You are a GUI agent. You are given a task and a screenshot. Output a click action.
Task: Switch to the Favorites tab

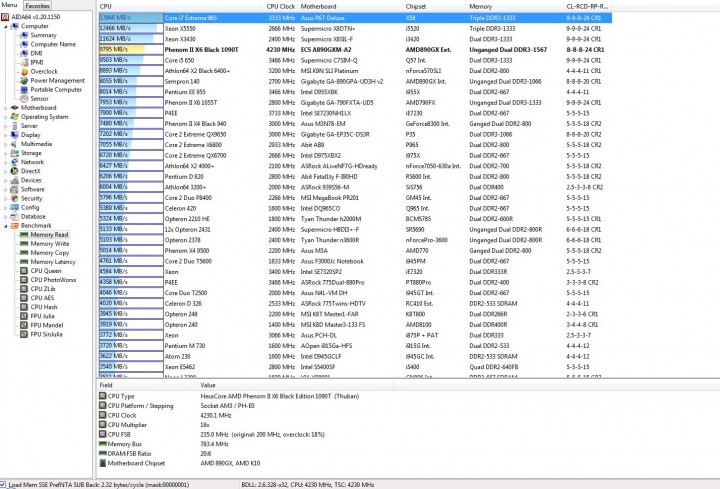coord(37,6)
